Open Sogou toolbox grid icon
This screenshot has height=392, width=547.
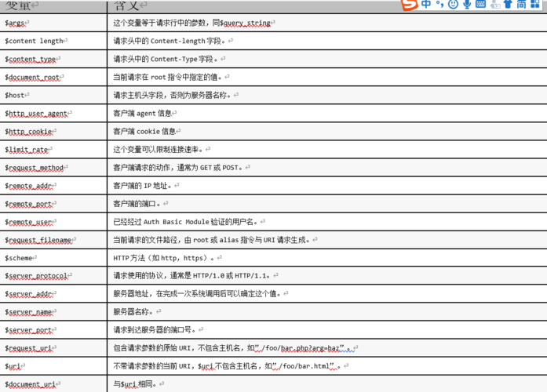click(x=534, y=4)
